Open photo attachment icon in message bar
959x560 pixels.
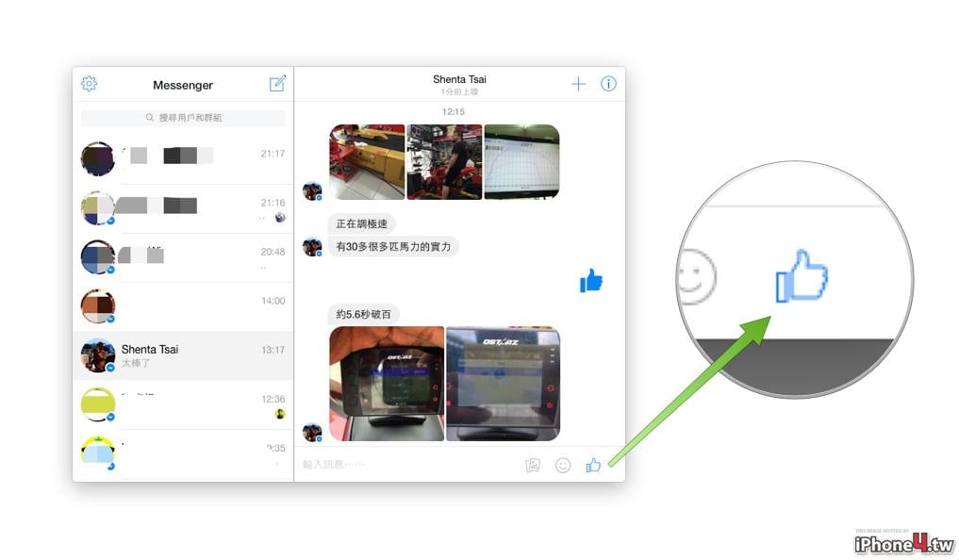click(x=533, y=465)
